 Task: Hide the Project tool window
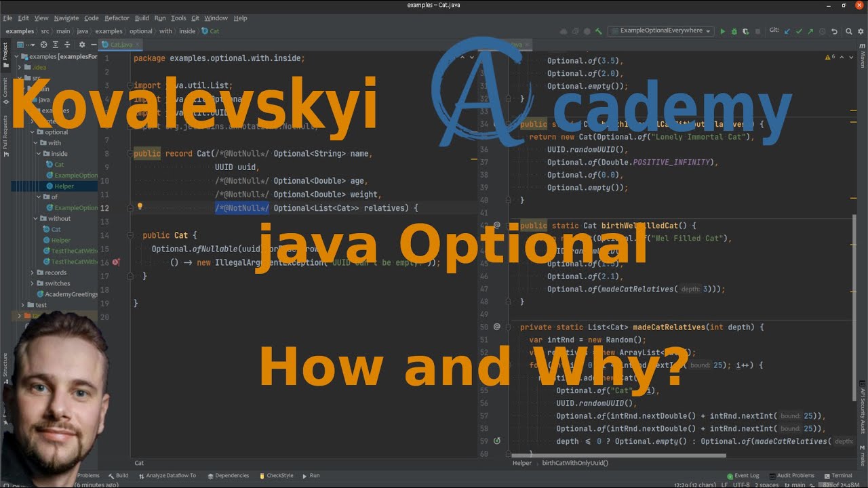coord(94,45)
